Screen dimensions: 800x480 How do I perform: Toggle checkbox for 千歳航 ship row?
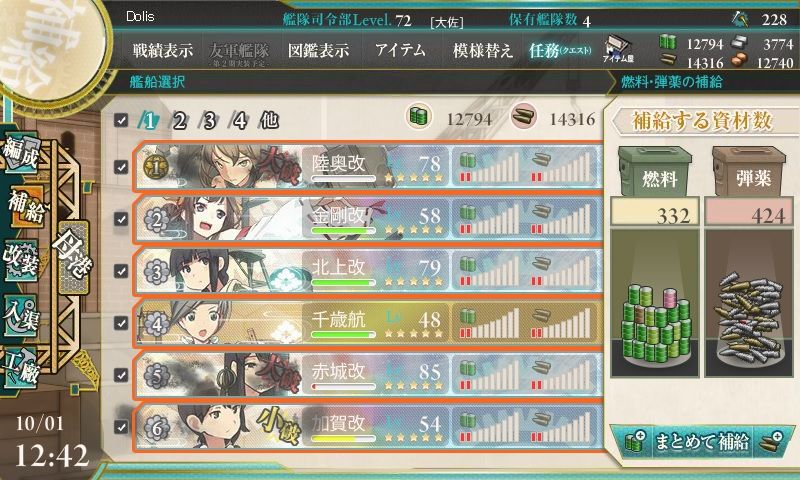(x=121, y=323)
